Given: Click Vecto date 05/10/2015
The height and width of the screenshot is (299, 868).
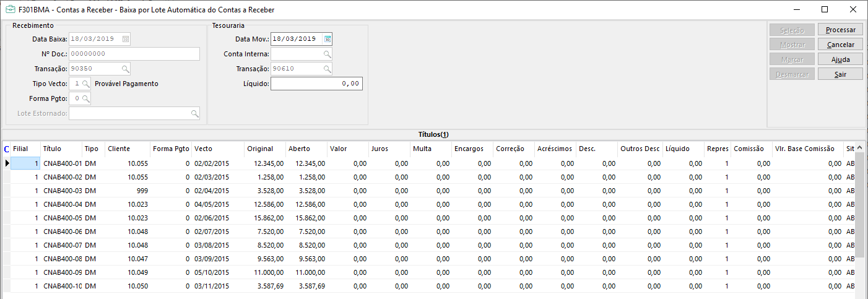Looking at the screenshot, I should click(212, 272).
